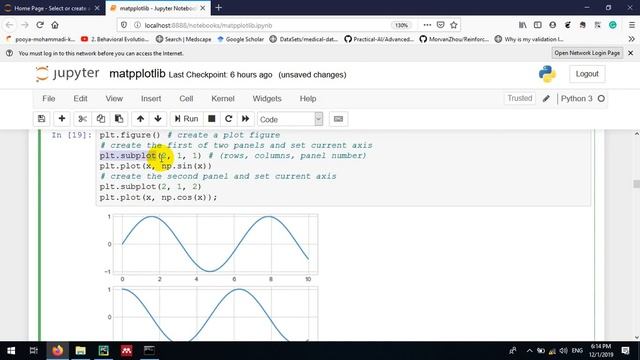The image size is (640, 360).
Task: Open the Firefox library icon
Action: click(522, 25)
